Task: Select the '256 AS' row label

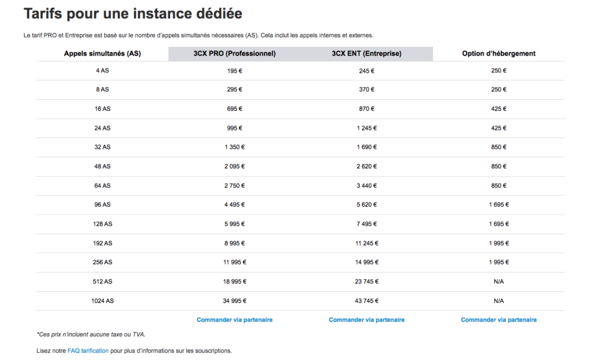Action: tap(102, 263)
